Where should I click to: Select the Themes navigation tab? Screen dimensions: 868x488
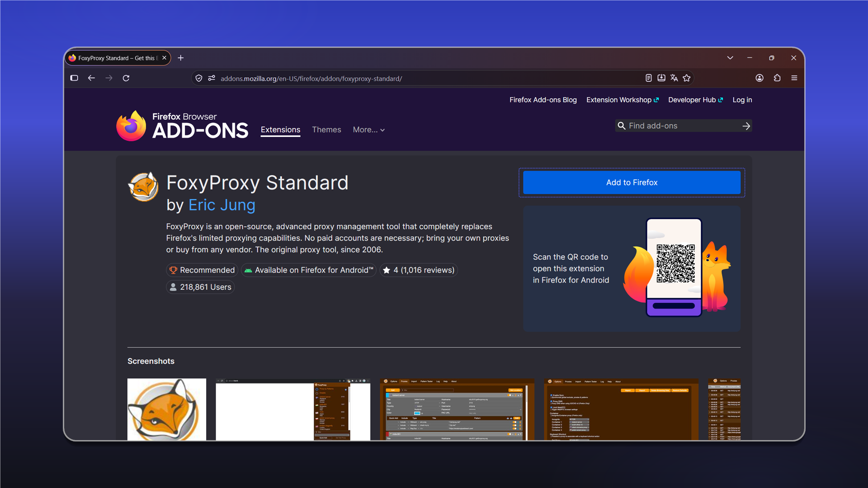(x=326, y=130)
